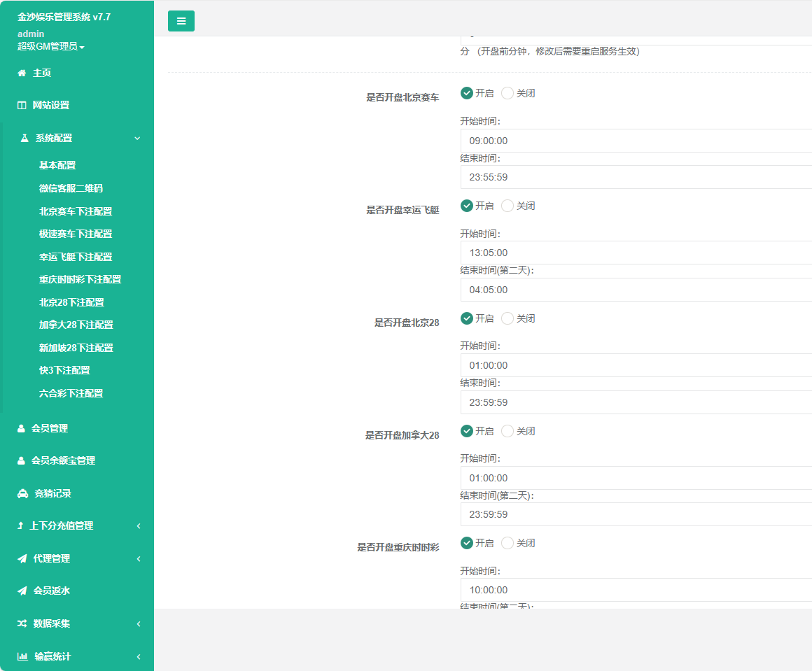Click the paper plane icon beside 会员返水
The height and width of the screenshot is (671, 812).
tap(22, 591)
